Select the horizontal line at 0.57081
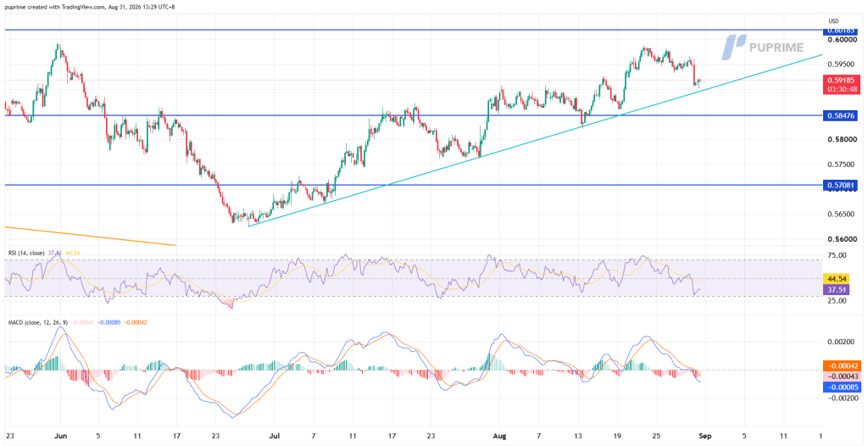 point(412,185)
